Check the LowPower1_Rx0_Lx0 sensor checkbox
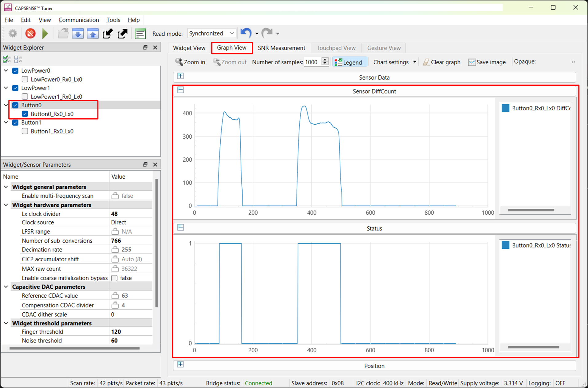Viewport: 588px width, 388px height. coord(25,97)
